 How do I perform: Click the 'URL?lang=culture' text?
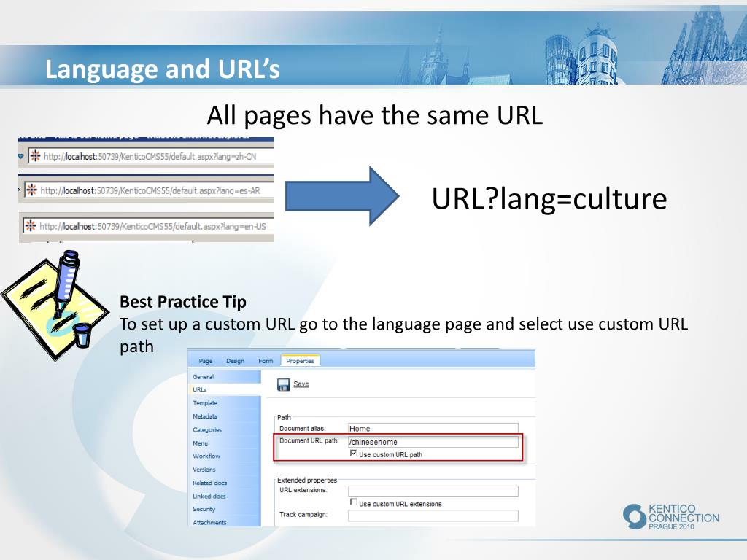pos(549,199)
